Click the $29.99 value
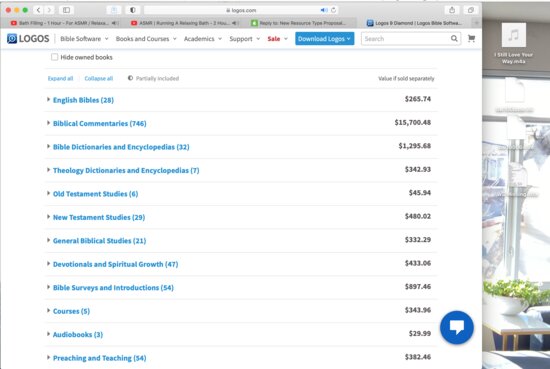Viewport: 550px width, 369px height. point(420,334)
